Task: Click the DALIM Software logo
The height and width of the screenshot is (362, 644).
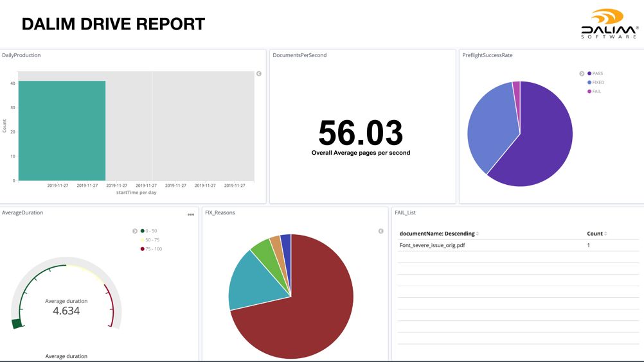Action: point(609,24)
